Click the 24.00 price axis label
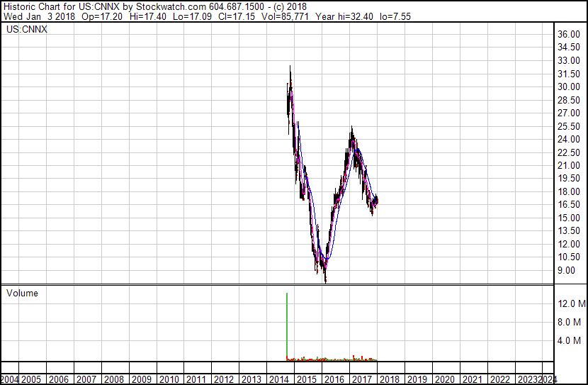 coord(568,139)
